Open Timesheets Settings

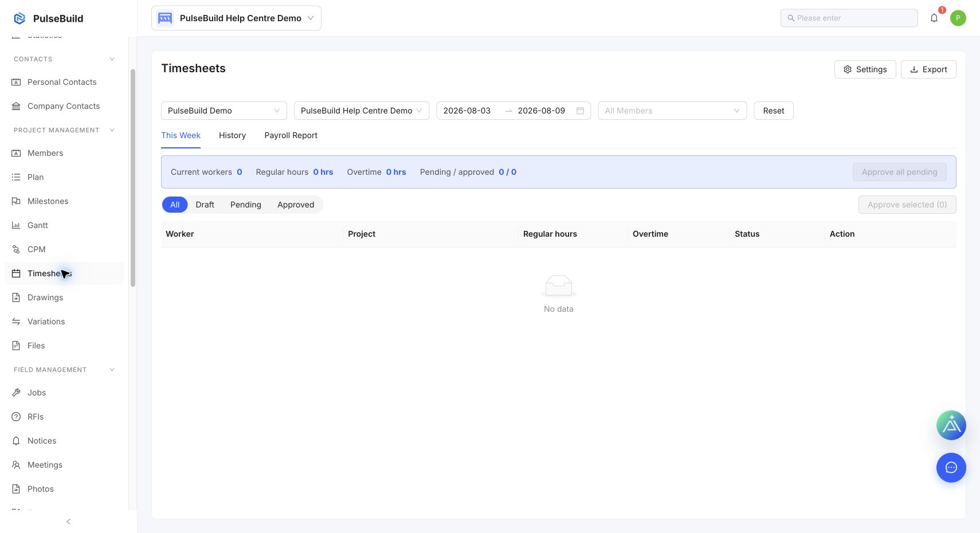[865, 69]
